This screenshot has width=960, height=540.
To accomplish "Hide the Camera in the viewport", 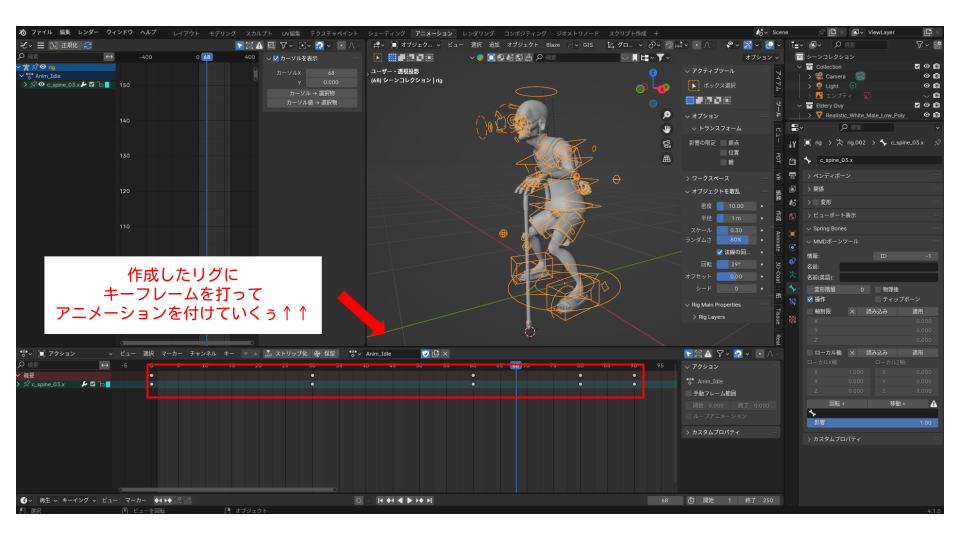I will 926,76.
